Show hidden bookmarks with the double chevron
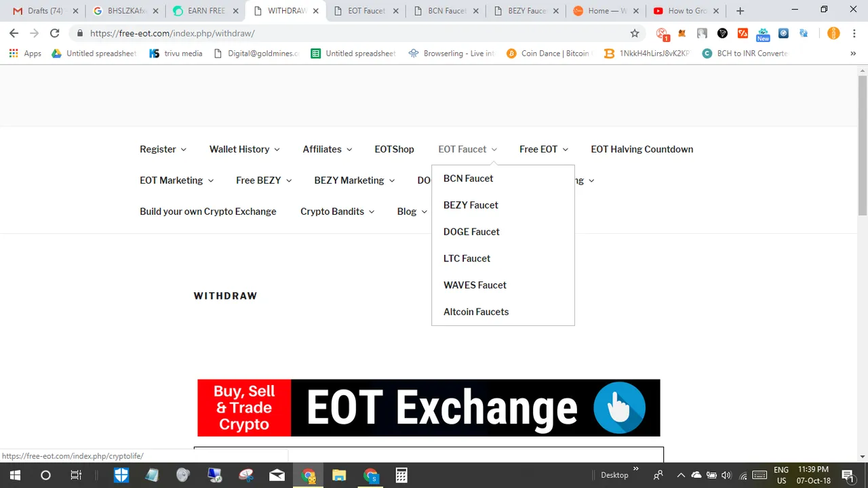Screen dimensions: 868x488 (x=853, y=54)
